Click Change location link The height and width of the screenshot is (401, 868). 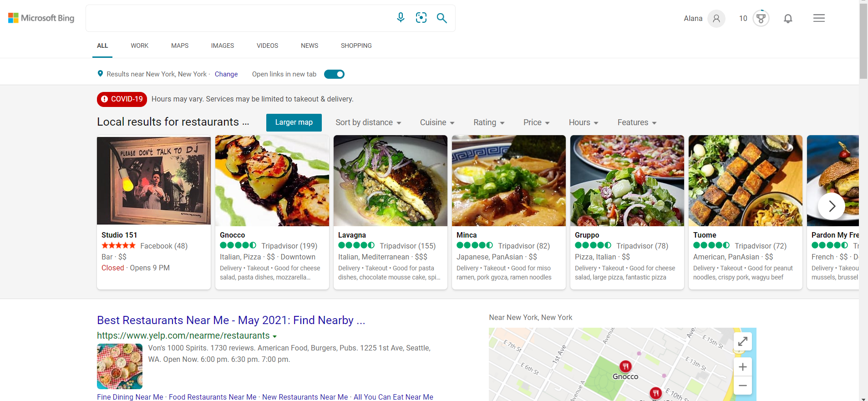point(226,74)
